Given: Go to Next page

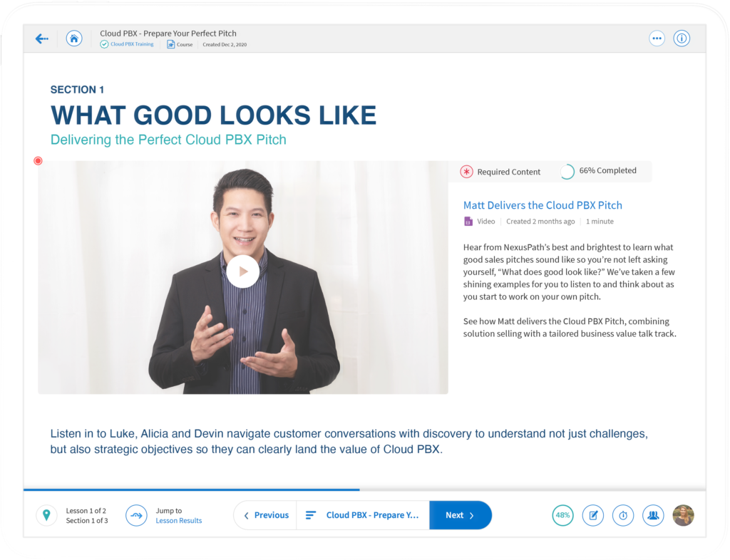Looking at the screenshot, I should 460,515.
